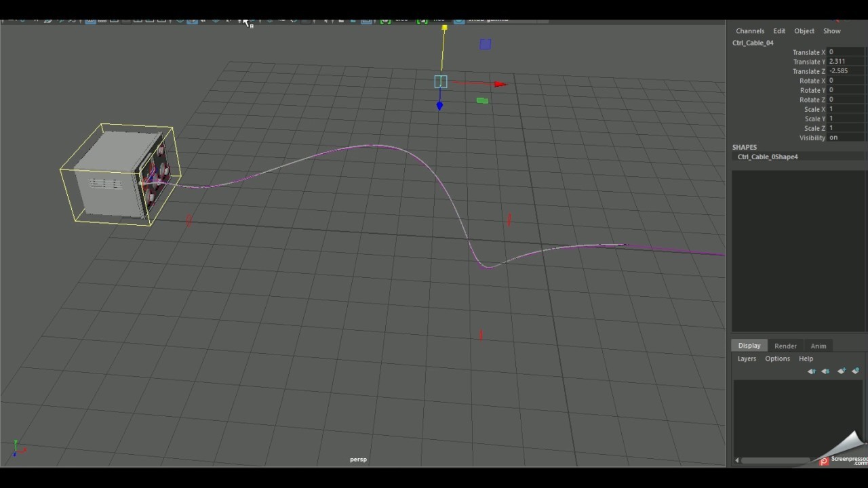
Task: Move selected layer down in Layer Editor
Action: [825, 371]
